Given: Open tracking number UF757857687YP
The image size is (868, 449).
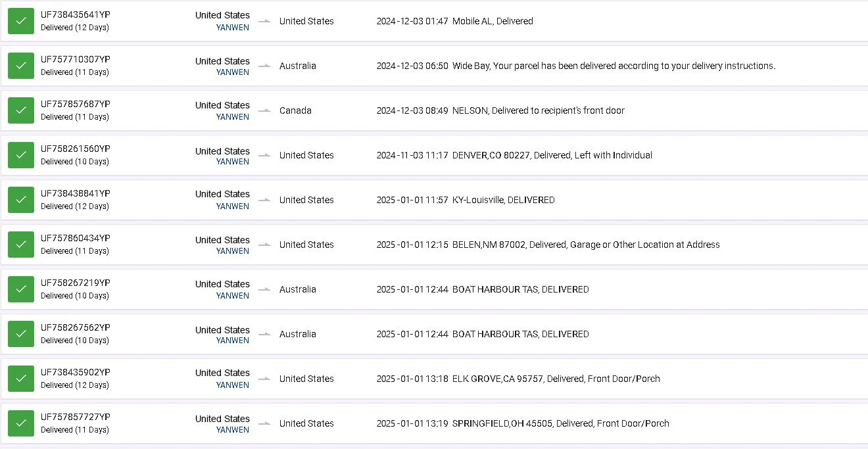Looking at the screenshot, I should tap(75, 104).
